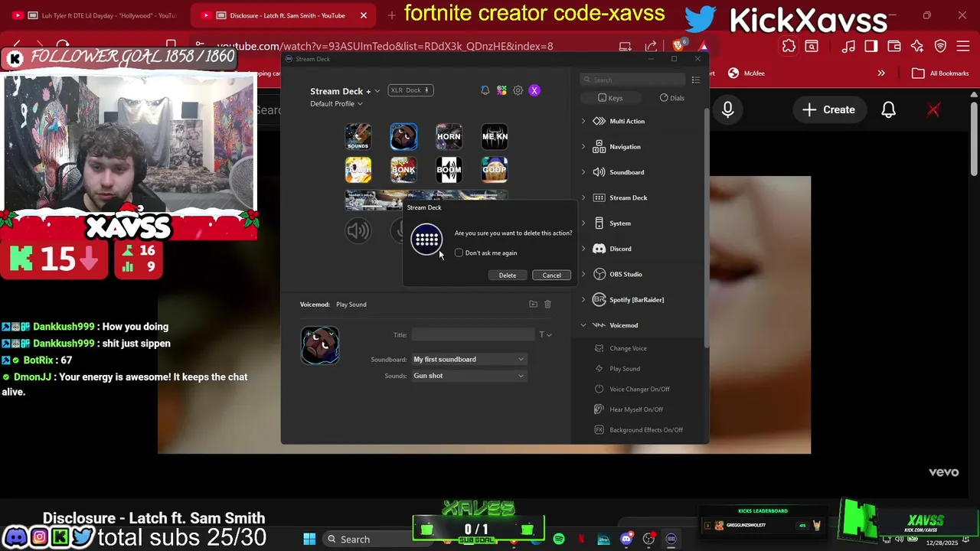Click the trash icon for Play Sound action
Screen dimensions: 980x551
pos(547,304)
